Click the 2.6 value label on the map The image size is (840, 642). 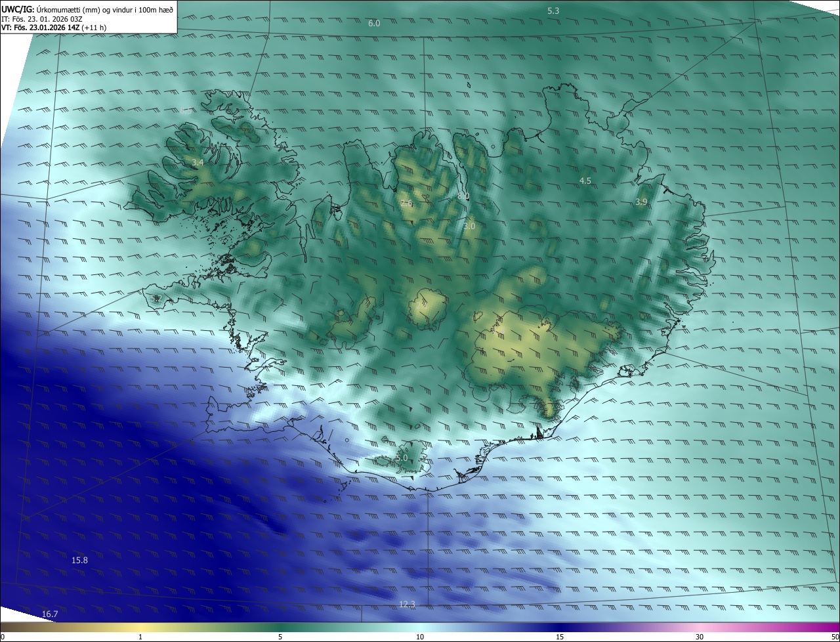click(406, 203)
